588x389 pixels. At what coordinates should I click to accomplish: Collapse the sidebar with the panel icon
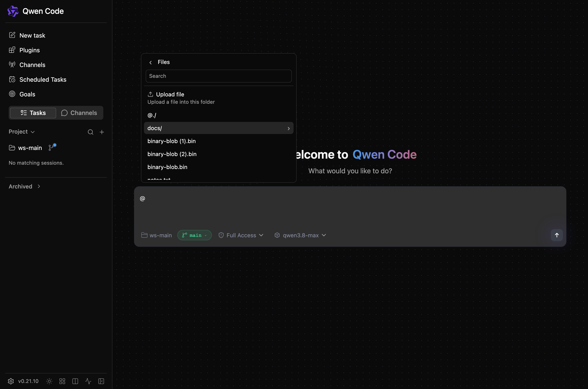tap(101, 381)
